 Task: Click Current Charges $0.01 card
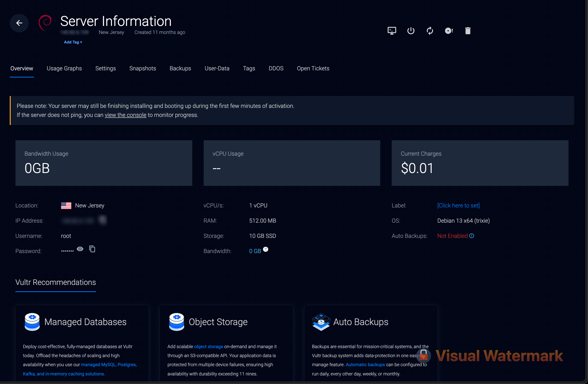(480, 163)
